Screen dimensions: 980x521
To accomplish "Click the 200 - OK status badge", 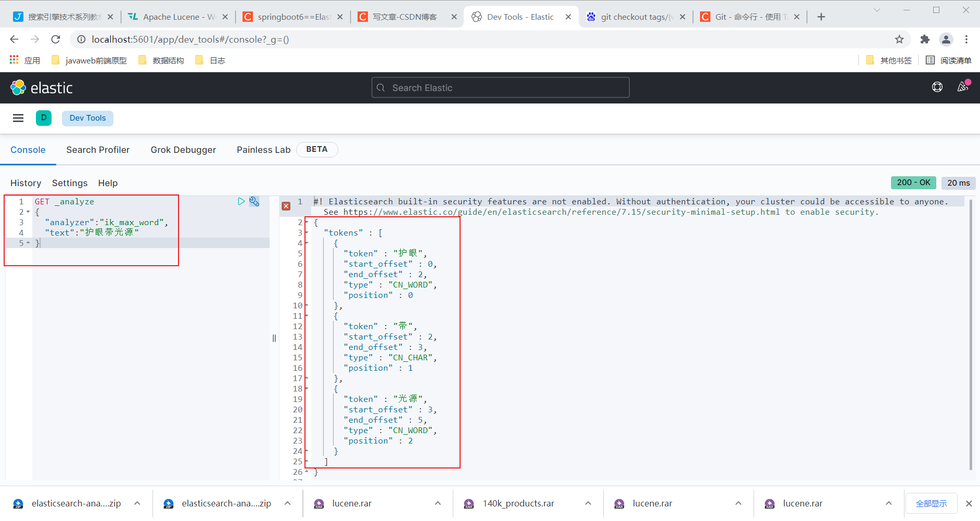I will pos(913,183).
